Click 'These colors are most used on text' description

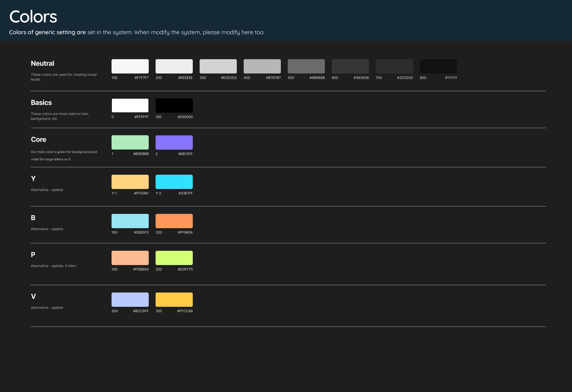click(60, 116)
